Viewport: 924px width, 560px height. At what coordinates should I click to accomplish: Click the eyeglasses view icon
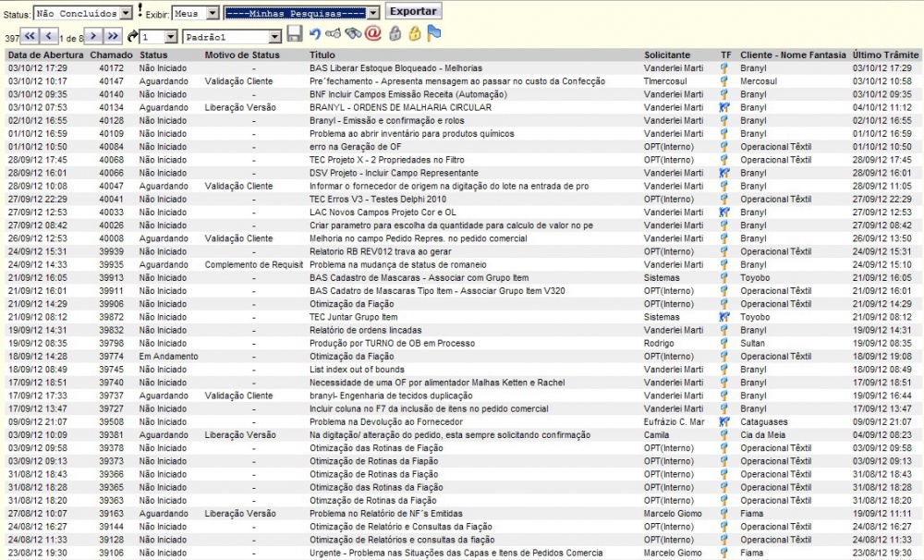334,35
